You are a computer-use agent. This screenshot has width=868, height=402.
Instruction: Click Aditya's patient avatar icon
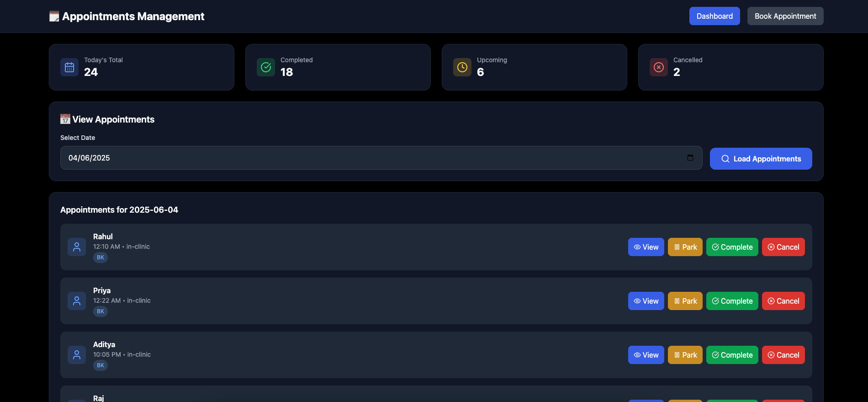77,355
